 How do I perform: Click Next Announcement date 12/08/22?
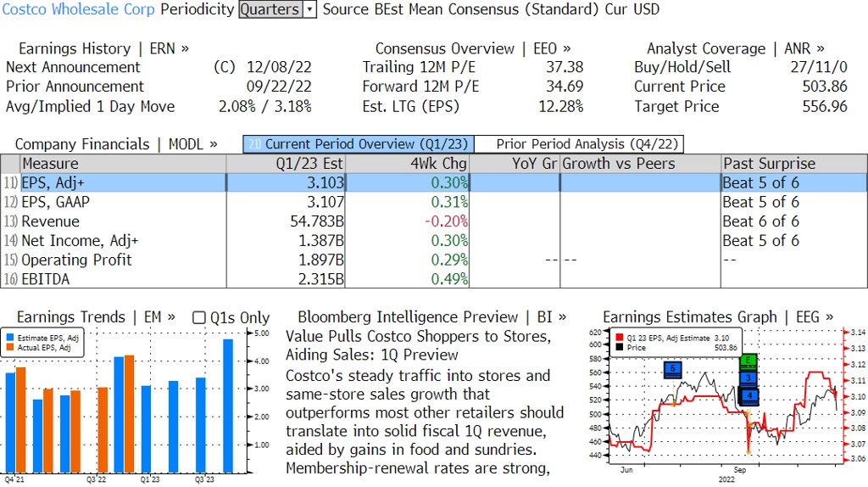pos(279,67)
